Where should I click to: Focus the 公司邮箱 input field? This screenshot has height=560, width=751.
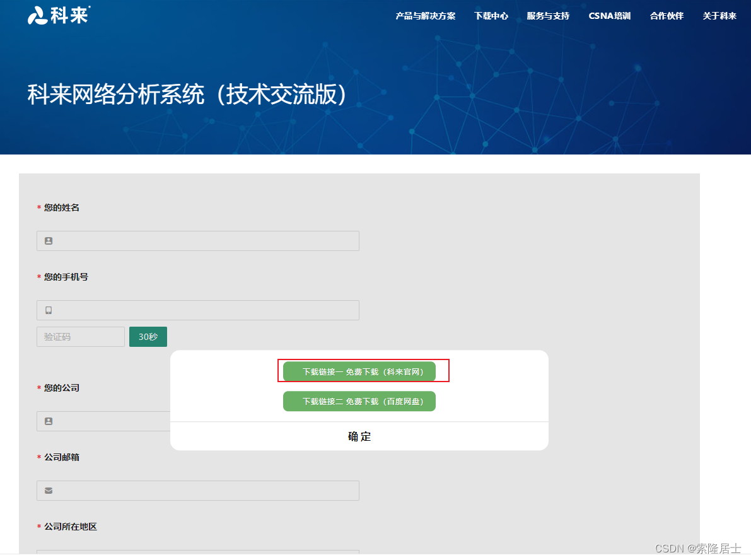(198, 491)
